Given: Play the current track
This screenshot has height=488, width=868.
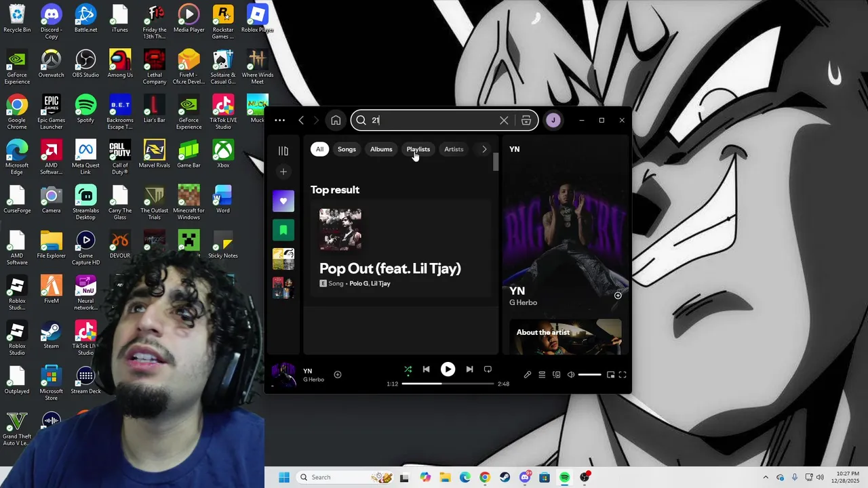Looking at the screenshot, I should [x=448, y=369].
